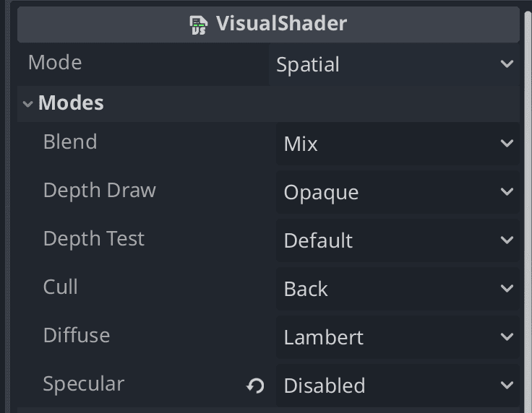Reset the Specular property to default
This screenshot has width=532, height=413.
[x=255, y=386]
